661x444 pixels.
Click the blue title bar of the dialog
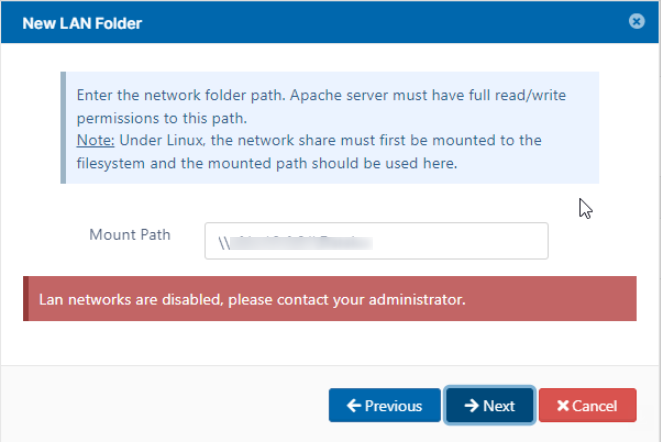(x=350, y=22)
